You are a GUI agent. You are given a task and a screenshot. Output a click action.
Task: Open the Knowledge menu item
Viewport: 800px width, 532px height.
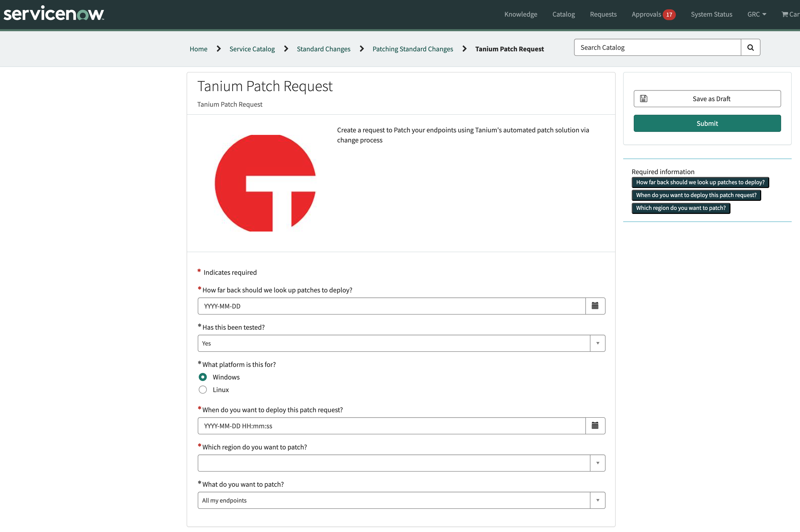pos(521,14)
